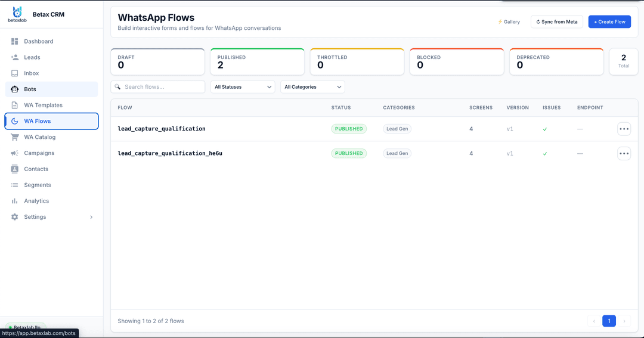Click the WA Flows icon in sidebar
The height and width of the screenshot is (338, 644).
click(x=15, y=121)
